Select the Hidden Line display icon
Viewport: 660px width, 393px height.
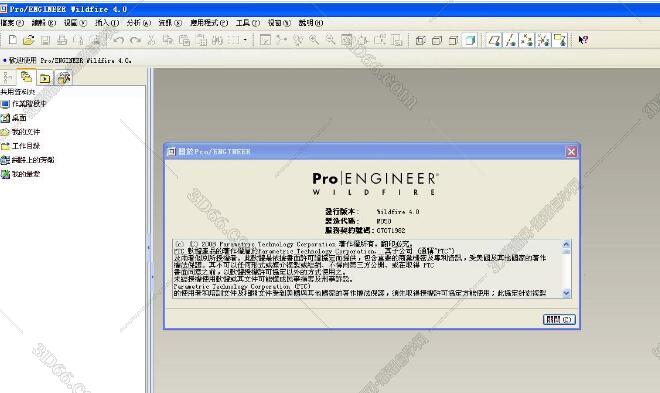click(x=436, y=40)
